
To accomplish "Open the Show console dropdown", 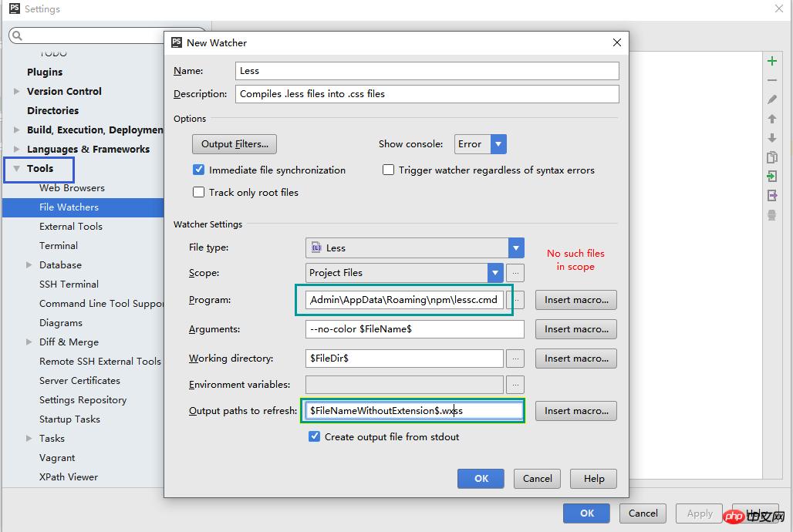I will click(497, 143).
